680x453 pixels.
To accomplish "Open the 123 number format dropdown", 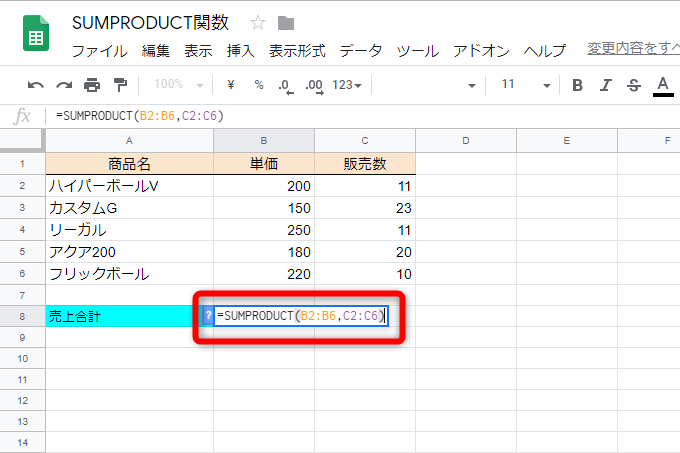I will point(347,85).
